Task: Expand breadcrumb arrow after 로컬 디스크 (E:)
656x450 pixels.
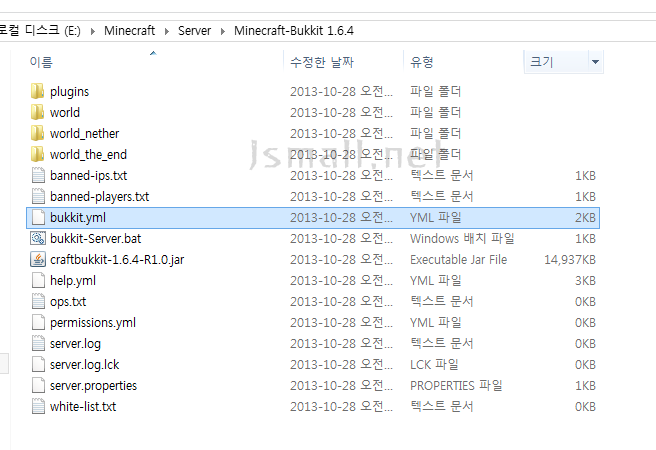Action: (93, 31)
